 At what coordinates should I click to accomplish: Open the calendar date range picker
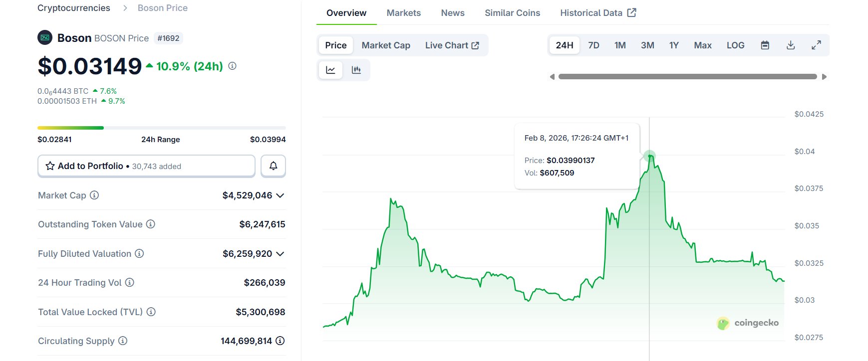coord(765,45)
